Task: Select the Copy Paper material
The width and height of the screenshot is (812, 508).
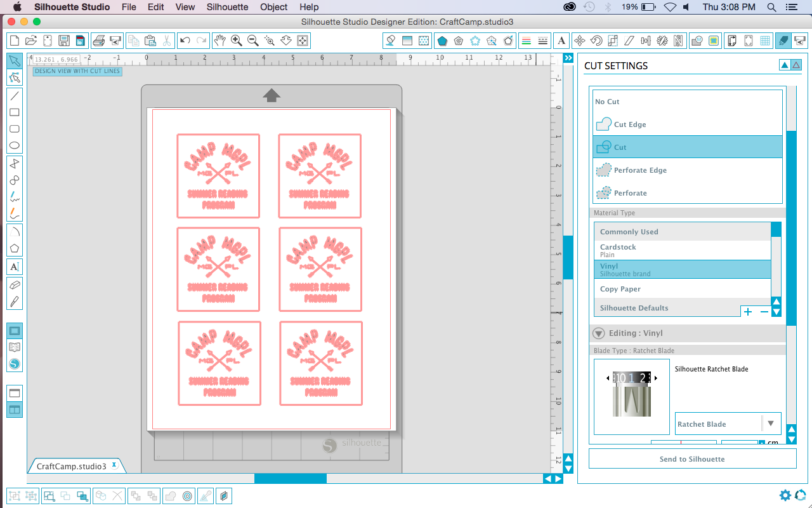Action: tap(683, 289)
